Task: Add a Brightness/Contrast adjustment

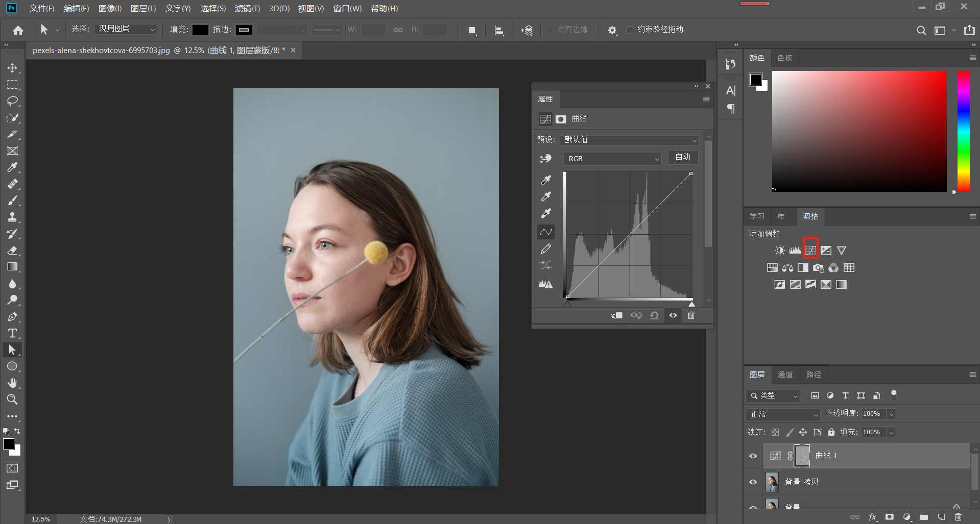Action: click(780, 250)
